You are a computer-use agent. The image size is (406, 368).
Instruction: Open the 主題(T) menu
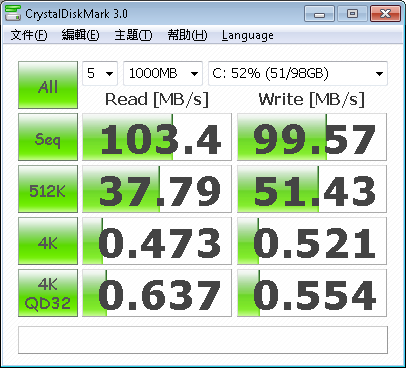133,35
